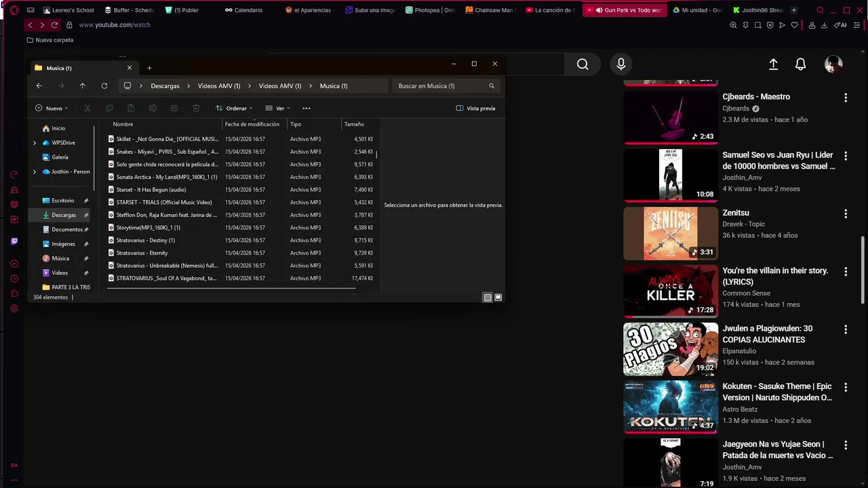The image size is (868, 488).
Task: Switch to the Mi unidad Google Drive tab
Action: tap(697, 10)
